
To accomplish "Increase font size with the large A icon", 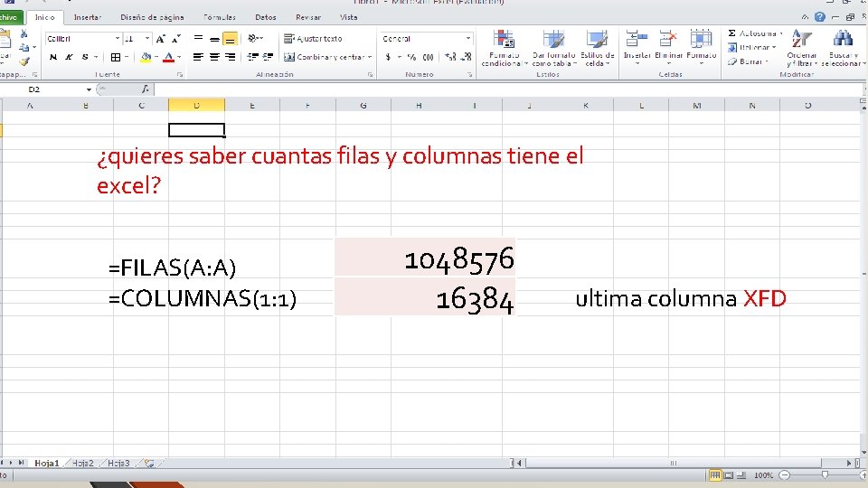I will [161, 39].
